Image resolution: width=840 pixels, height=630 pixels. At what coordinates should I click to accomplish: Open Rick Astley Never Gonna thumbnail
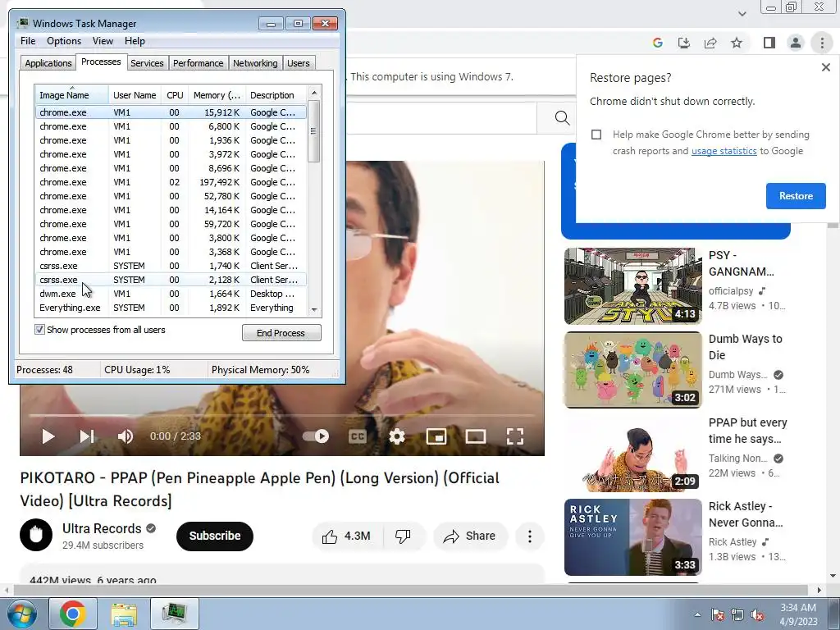[x=632, y=536]
